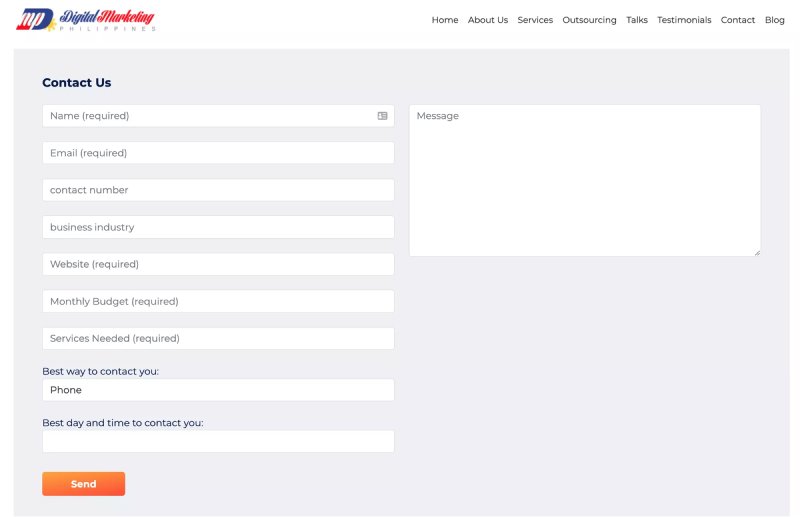Image resolution: width=800 pixels, height=517 pixels.
Task: Select the contact number field
Action: point(218,190)
